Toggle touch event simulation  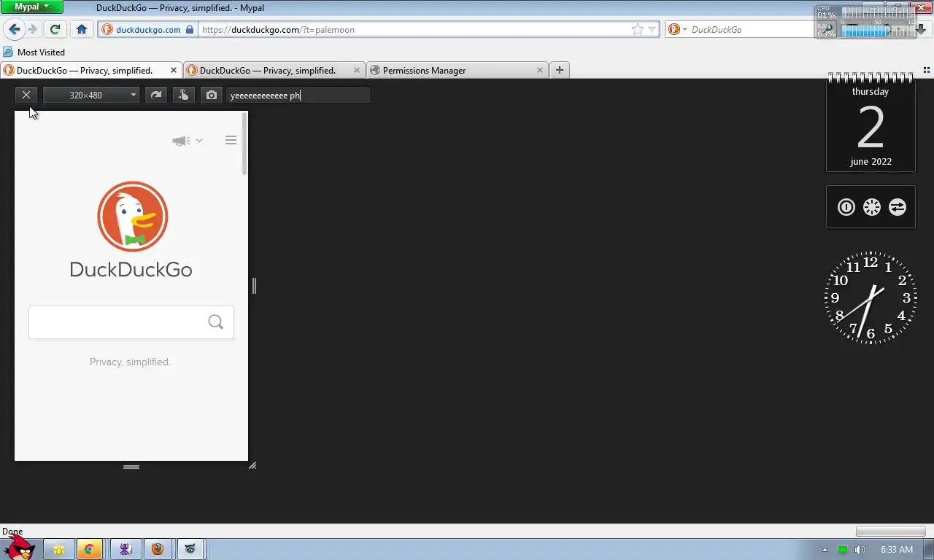click(183, 95)
